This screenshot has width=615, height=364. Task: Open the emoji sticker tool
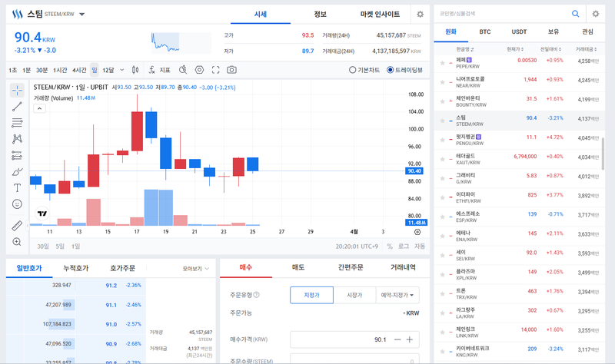[x=17, y=204]
